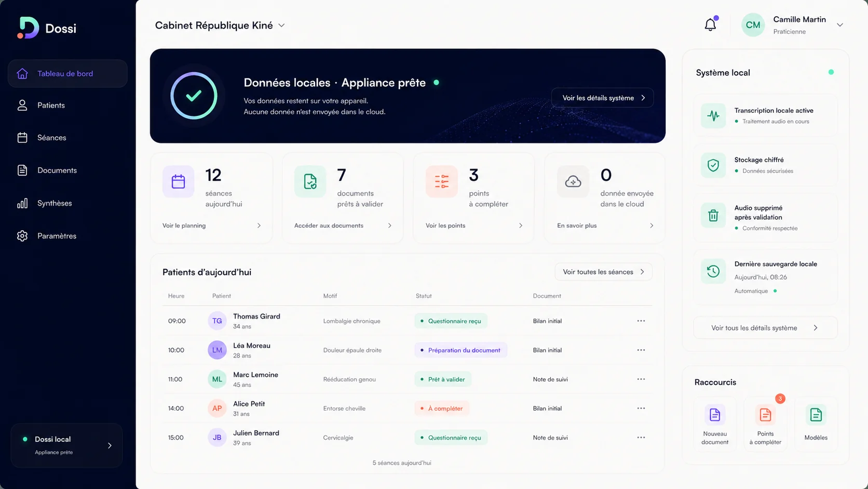Image resolution: width=868 pixels, height=489 pixels.
Task: Click the Prêt à valider status badge
Action: click(443, 379)
